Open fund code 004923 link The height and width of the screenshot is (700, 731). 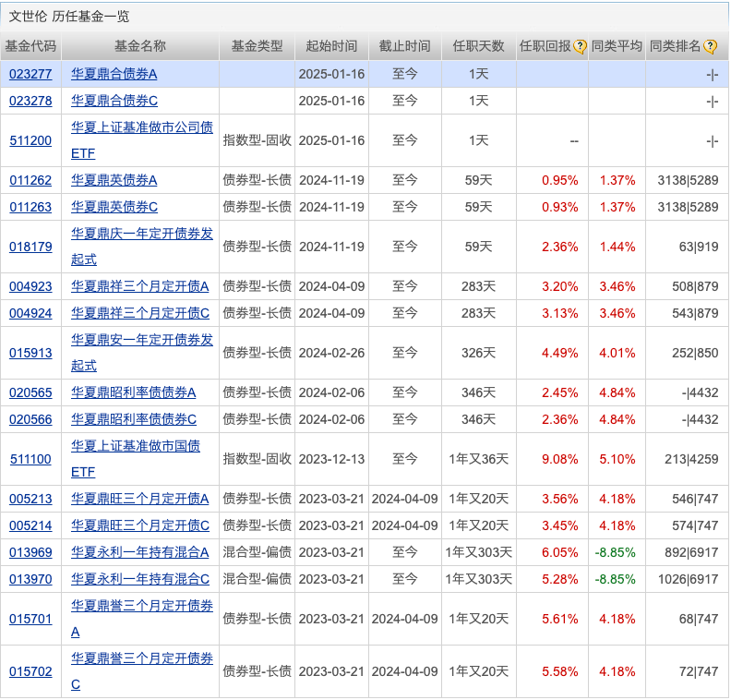(30, 286)
